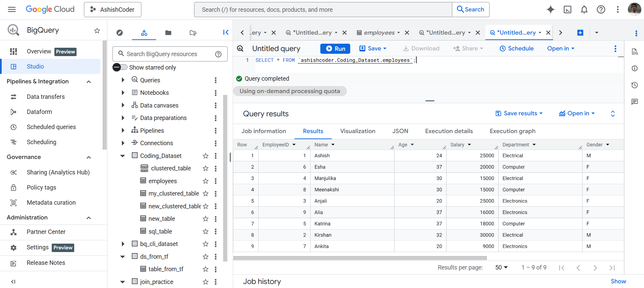This screenshot has height=288, width=644.
Task: Switch to Job information tab
Action: (264, 131)
